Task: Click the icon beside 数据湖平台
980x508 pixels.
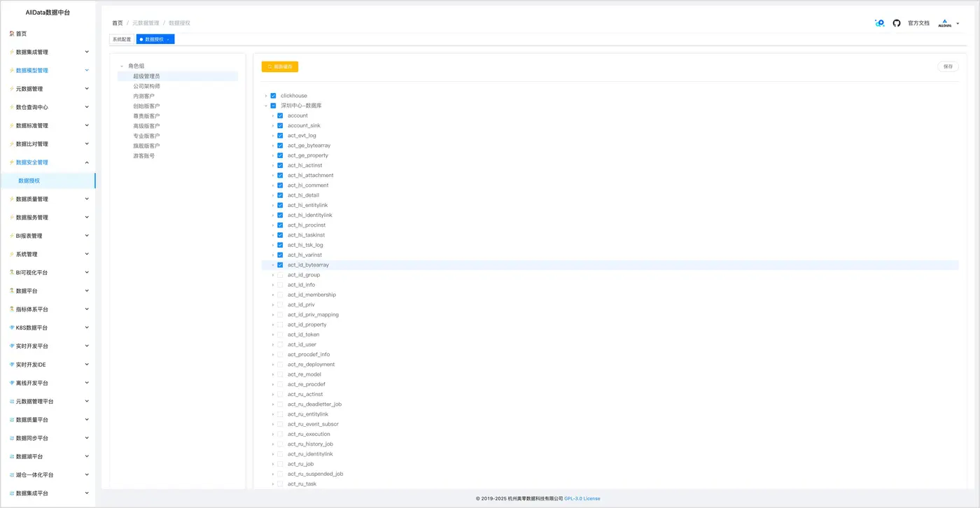Action: point(11,456)
